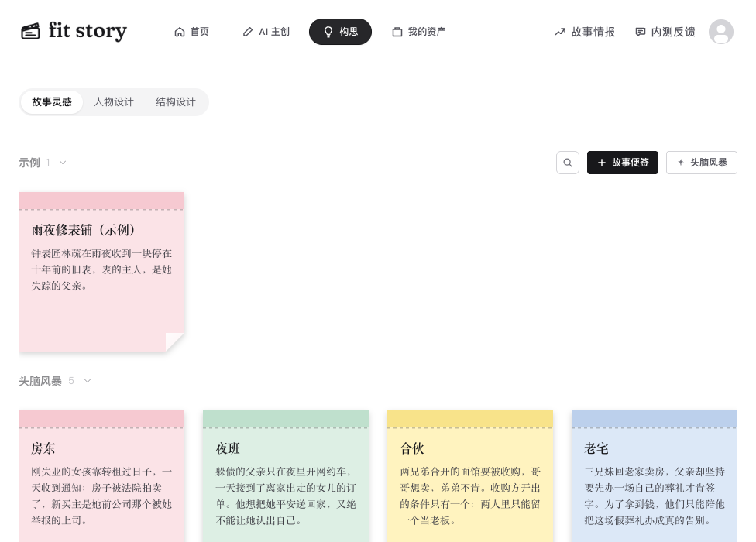Open the AI 主创 navigation item
The width and height of the screenshot is (756, 542).
click(x=266, y=32)
